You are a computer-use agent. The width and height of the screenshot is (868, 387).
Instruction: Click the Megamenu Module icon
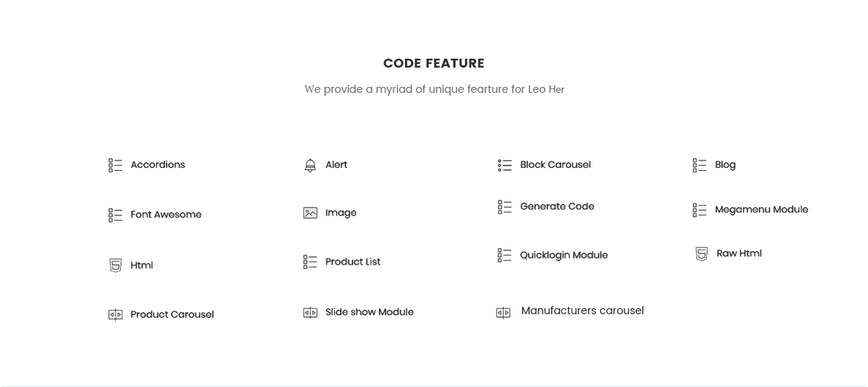point(700,209)
